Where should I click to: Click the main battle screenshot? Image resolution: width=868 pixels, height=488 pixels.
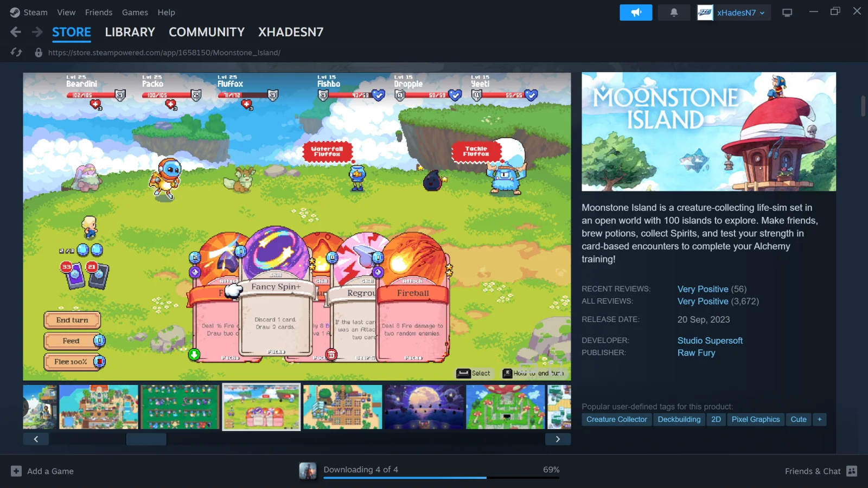297,227
